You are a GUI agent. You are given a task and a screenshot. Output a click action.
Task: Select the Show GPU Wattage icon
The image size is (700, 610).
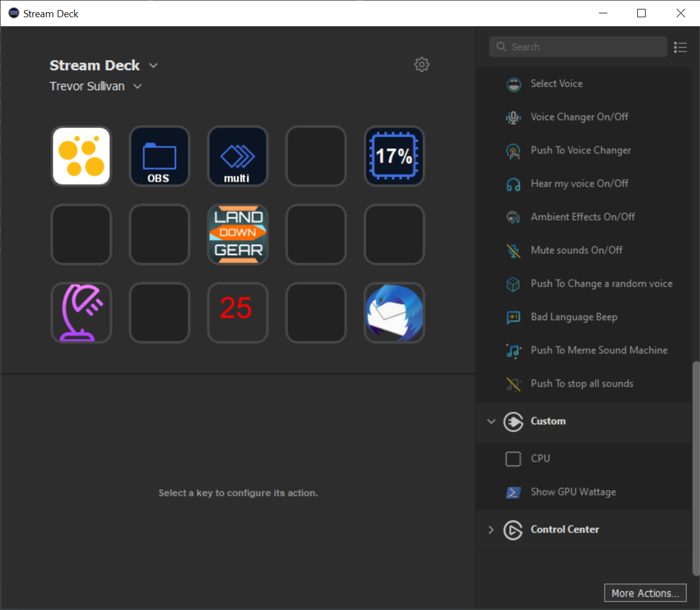(513, 492)
